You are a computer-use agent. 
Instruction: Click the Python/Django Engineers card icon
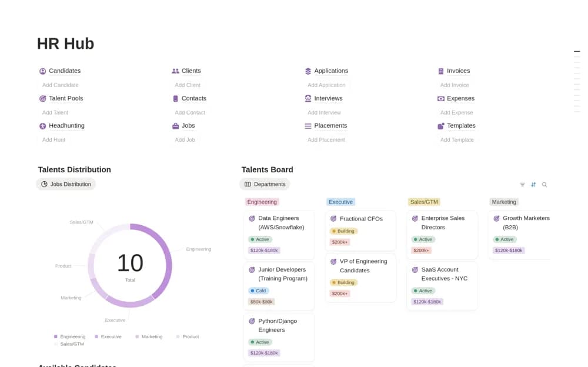click(252, 321)
